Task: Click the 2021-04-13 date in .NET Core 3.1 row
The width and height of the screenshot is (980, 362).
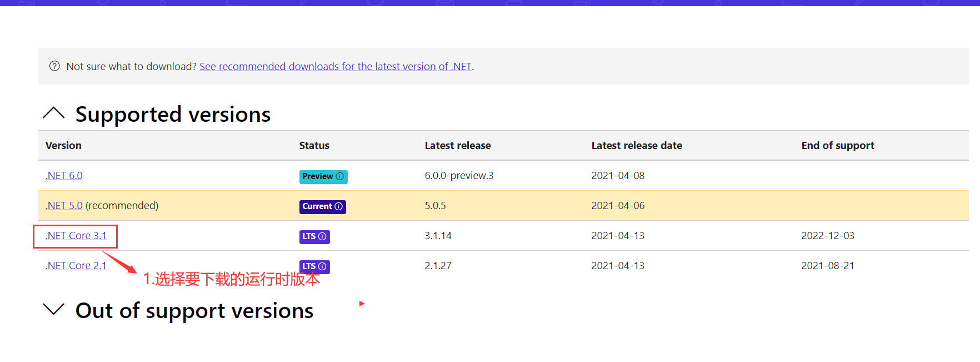Action: (x=618, y=236)
